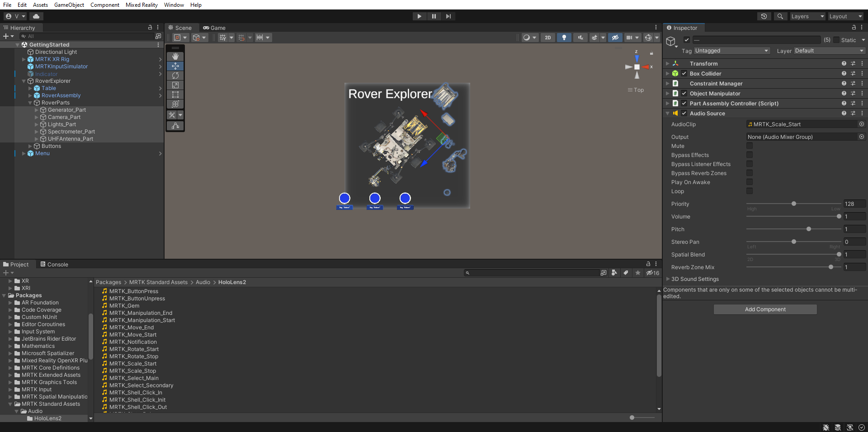The height and width of the screenshot is (432, 868).
Task: Select the Hand view tool
Action: [x=175, y=57]
